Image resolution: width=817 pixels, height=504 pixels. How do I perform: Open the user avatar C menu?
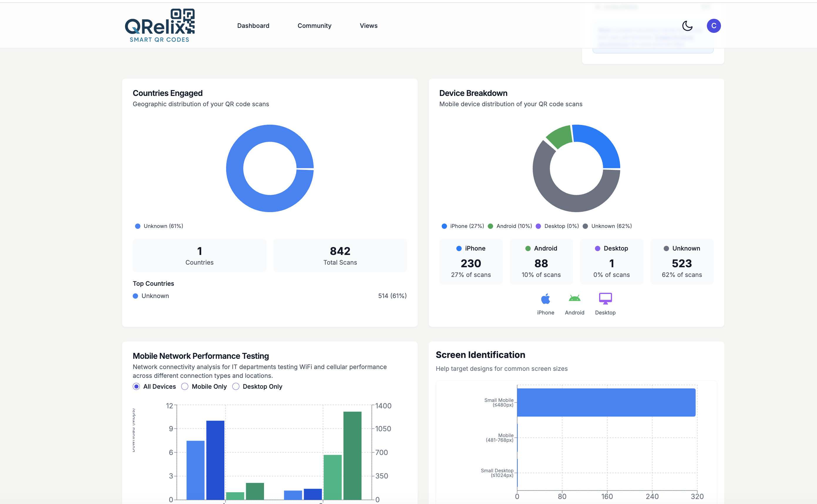click(714, 26)
